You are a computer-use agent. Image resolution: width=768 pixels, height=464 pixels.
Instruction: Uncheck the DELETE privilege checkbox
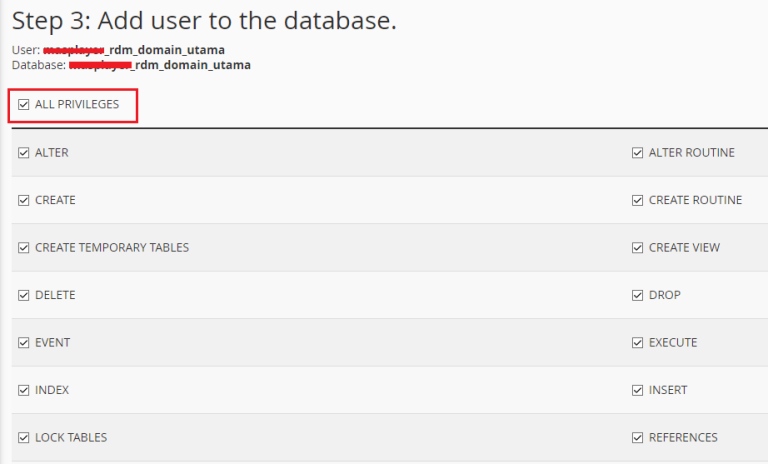pyautogui.click(x=24, y=295)
